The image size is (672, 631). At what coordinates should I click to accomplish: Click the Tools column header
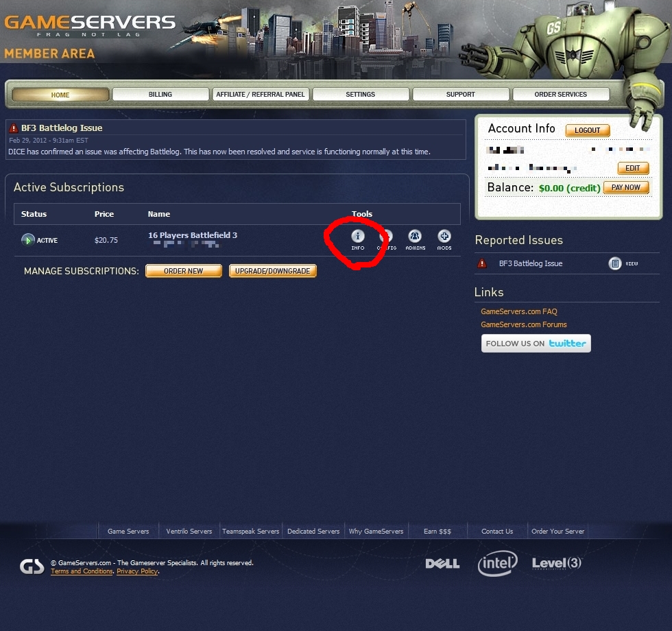click(362, 214)
